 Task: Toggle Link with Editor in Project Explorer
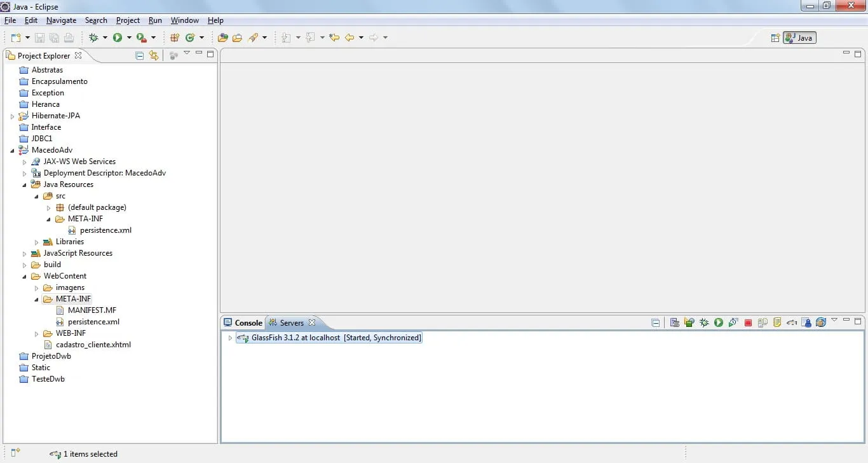pyautogui.click(x=154, y=56)
